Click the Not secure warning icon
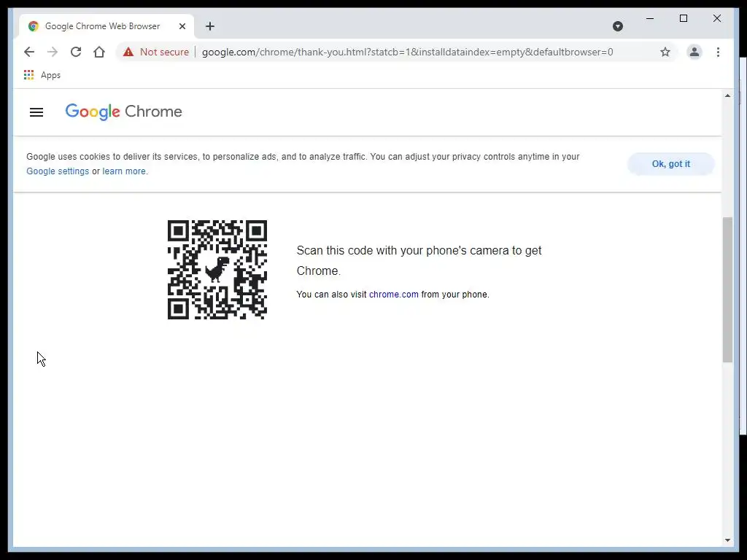The width and height of the screenshot is (747, 560). pos(128,52)
